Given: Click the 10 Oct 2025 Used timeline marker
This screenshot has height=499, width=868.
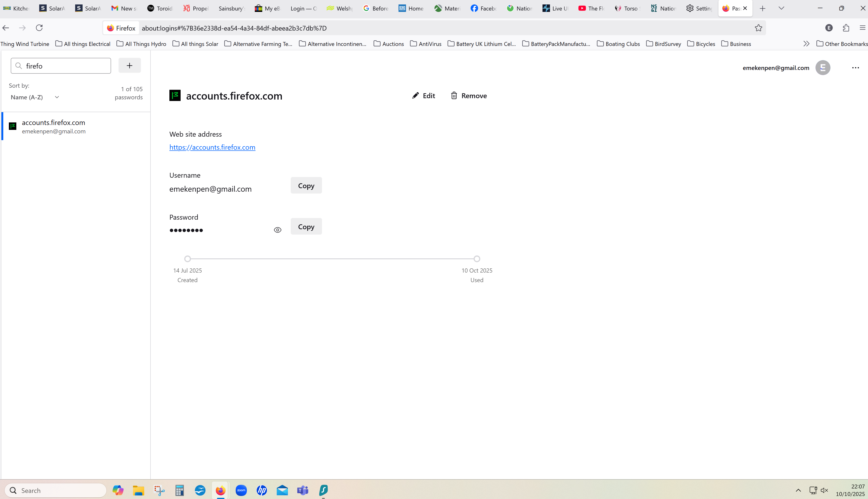Looking at the screenshot, I should (477, 259).
